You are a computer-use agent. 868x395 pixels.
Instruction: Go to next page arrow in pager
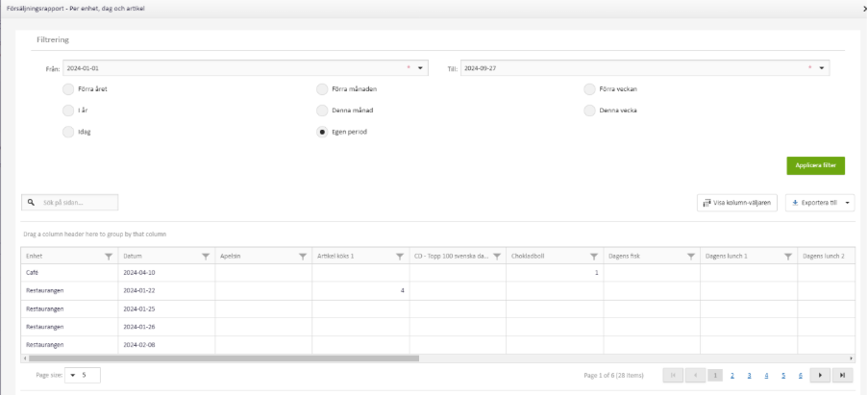tap(821, 375)
